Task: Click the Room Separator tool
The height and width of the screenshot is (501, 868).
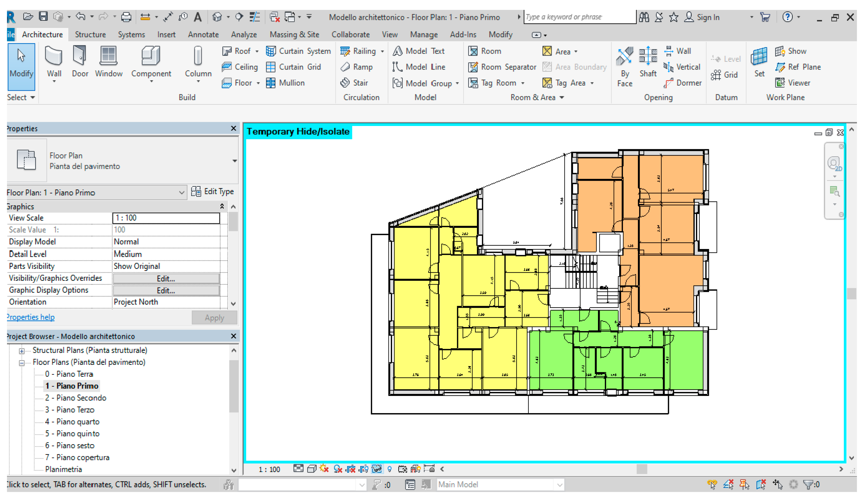Action: click(502, 67)
